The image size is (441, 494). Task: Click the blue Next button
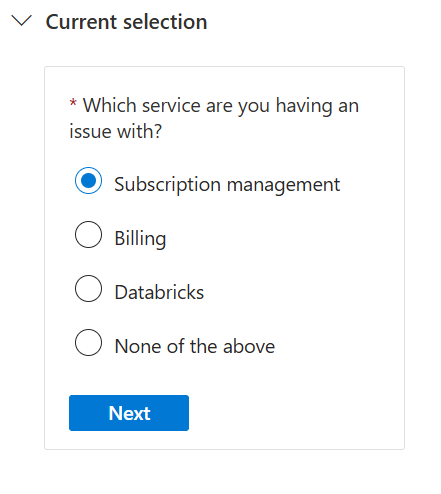tap(129, 413)
